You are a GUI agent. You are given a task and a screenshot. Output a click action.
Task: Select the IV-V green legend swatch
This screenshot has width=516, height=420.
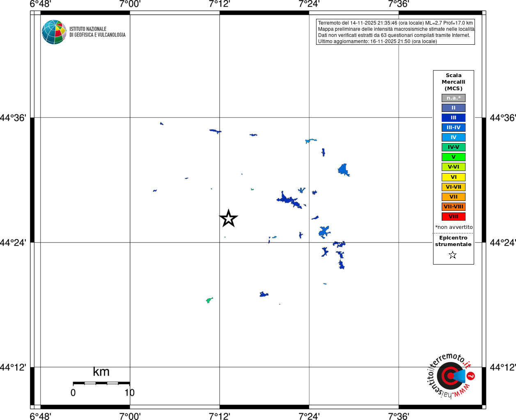point(453,147)
